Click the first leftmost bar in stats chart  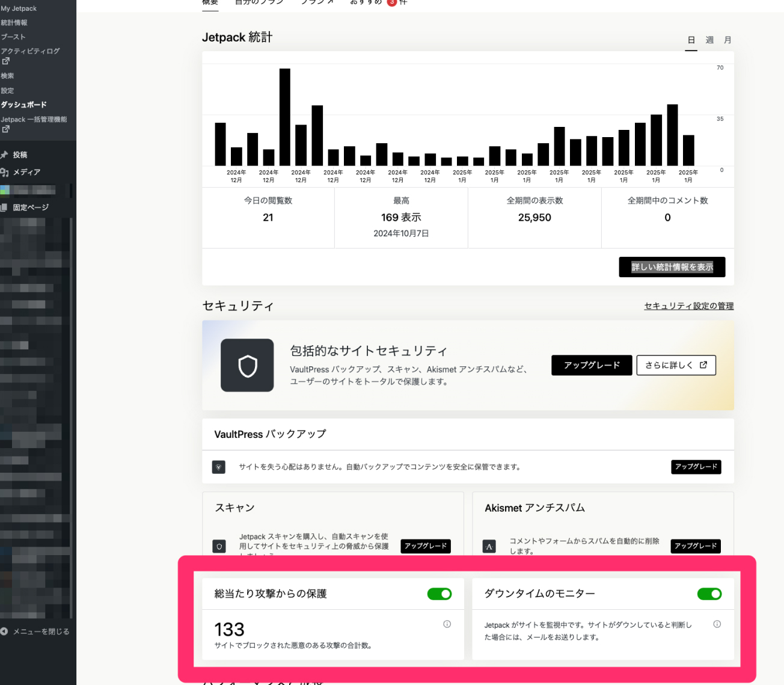[x=221, y=144]
